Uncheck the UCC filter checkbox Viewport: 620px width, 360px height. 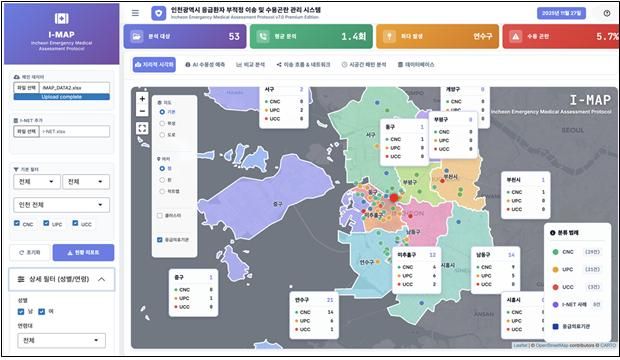click(75, 223)
